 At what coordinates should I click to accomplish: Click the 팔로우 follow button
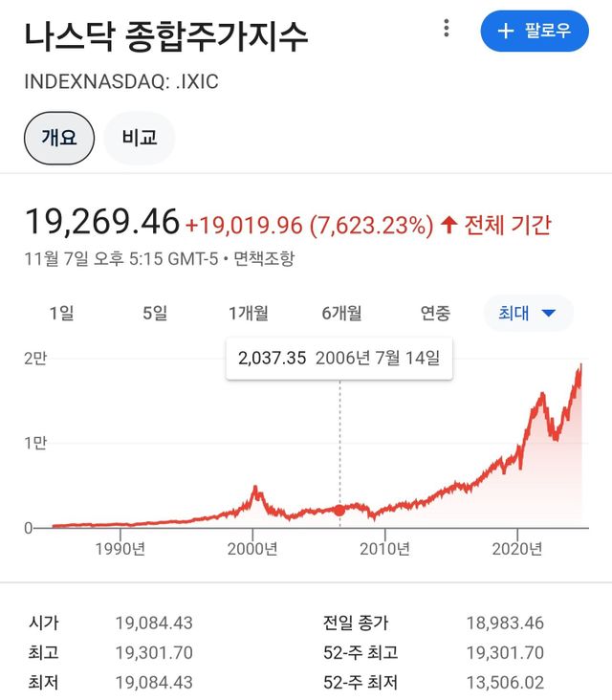click(534, 31)
